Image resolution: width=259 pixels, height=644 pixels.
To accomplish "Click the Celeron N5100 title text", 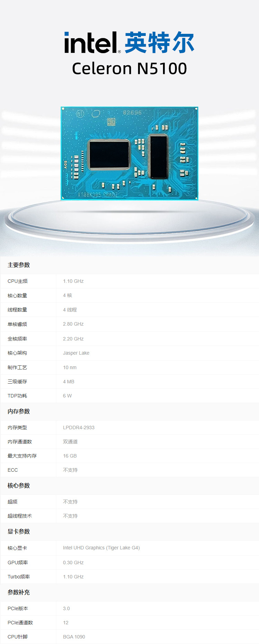I will click(x=129, y=68).
